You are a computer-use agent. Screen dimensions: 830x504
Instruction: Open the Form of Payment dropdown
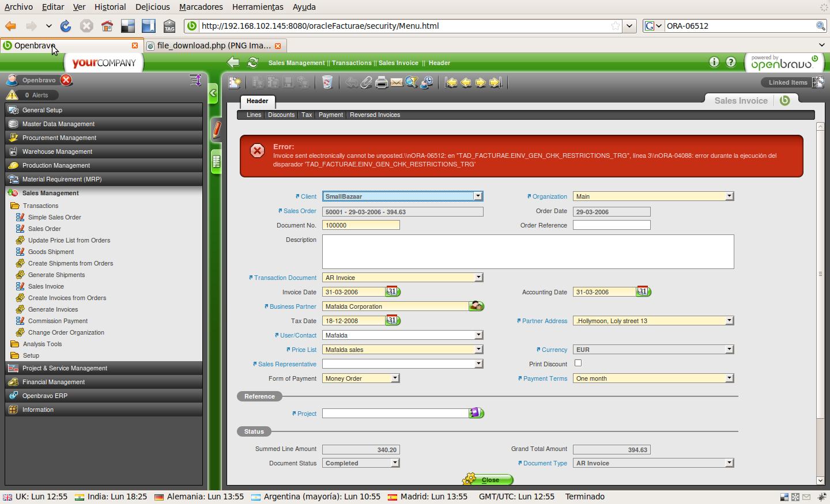coord(395,378)
